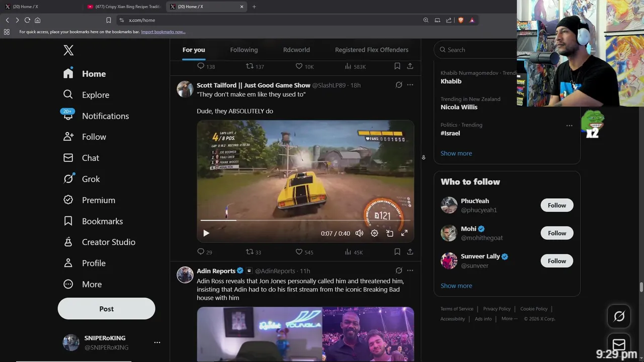The image size is (644, 362).
Task: Click the Brave Shields icon
Action: click(x=460, y=20)
